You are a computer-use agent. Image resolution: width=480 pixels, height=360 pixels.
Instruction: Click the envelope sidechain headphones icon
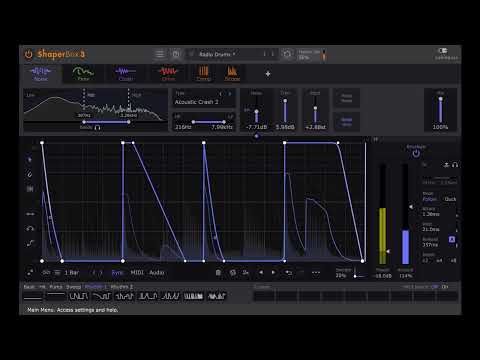(455, 165)
